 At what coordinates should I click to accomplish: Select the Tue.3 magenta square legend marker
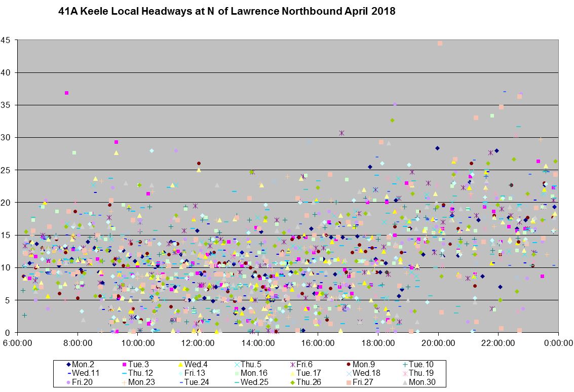pyautogui.click(x=124, y=364)
